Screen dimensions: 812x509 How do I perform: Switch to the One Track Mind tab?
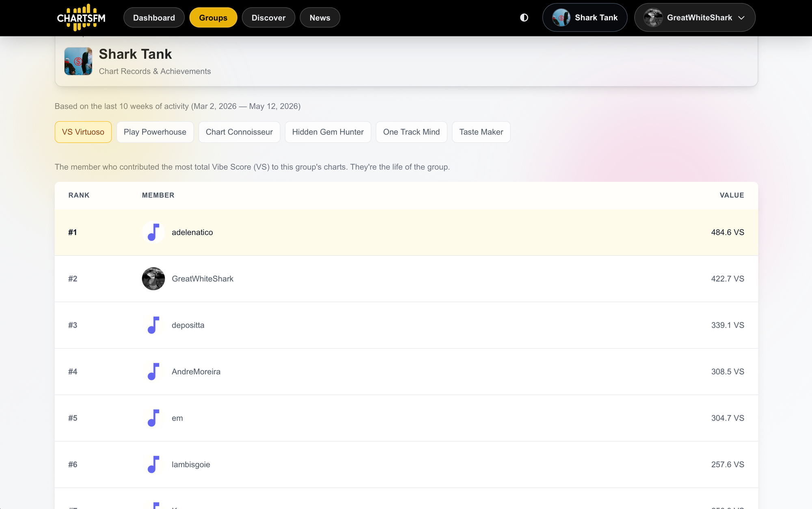pos(411,132)
